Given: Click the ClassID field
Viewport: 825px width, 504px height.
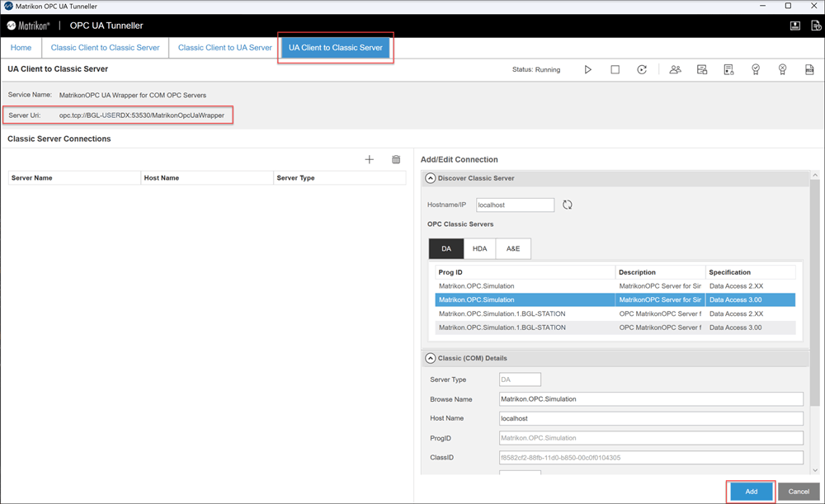Looking at the screenshot, I should click(651, 458).
